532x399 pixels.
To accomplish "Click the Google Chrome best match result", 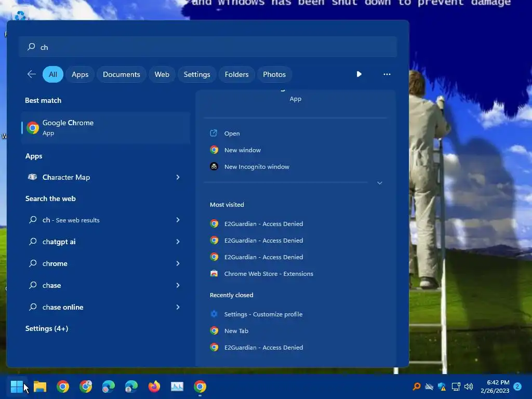I will pos(105,128).
